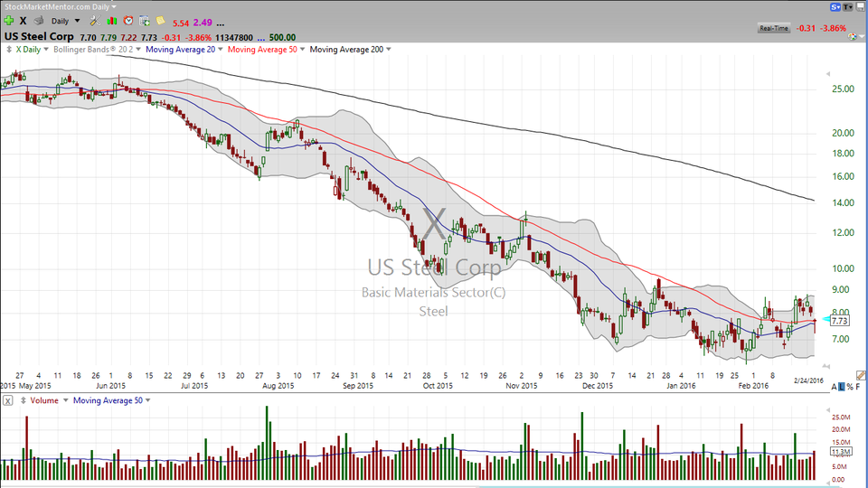Toggle the L logarithmic scale option
This screenshot has width=868, height=488.
click(x=842, y=387)
